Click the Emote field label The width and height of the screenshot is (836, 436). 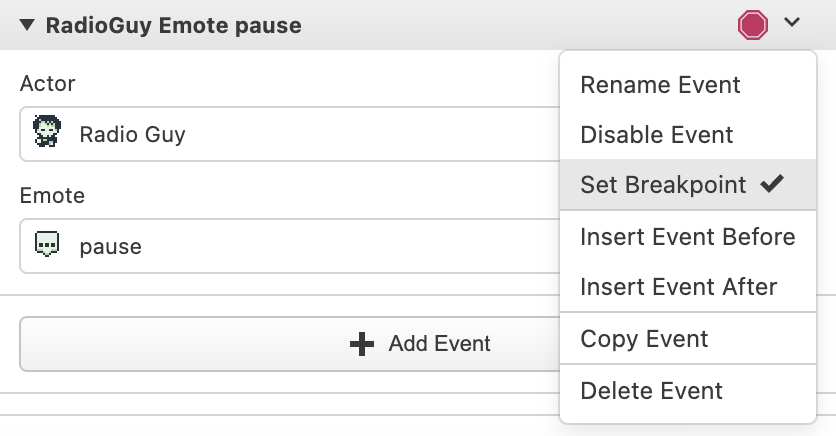pyautogui.click(x=52, y=196)
